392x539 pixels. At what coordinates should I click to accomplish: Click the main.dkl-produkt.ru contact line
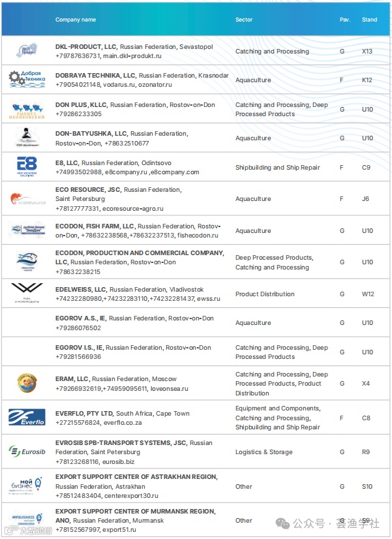(108, 56)
